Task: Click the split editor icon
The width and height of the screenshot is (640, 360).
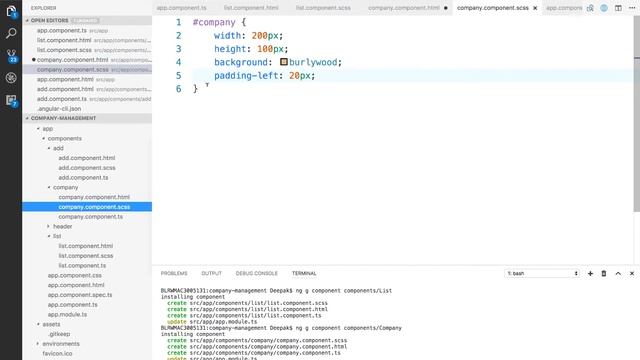Action: pyautogui.click(x=618, y=8)
